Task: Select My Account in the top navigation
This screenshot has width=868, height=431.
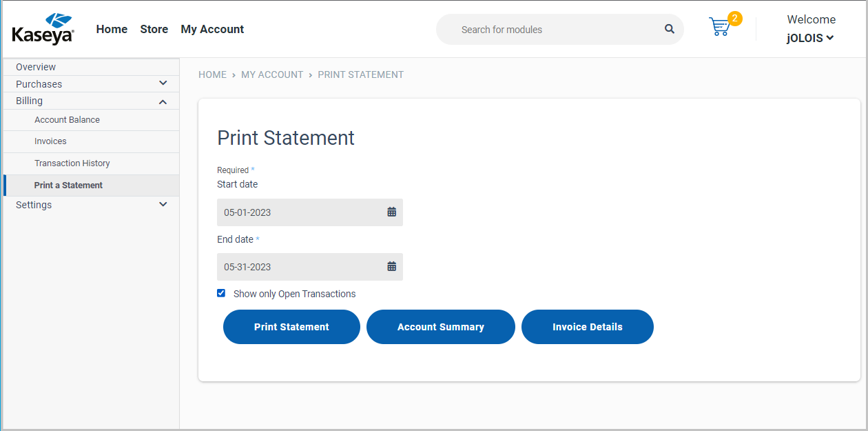Action: [212, 29]
